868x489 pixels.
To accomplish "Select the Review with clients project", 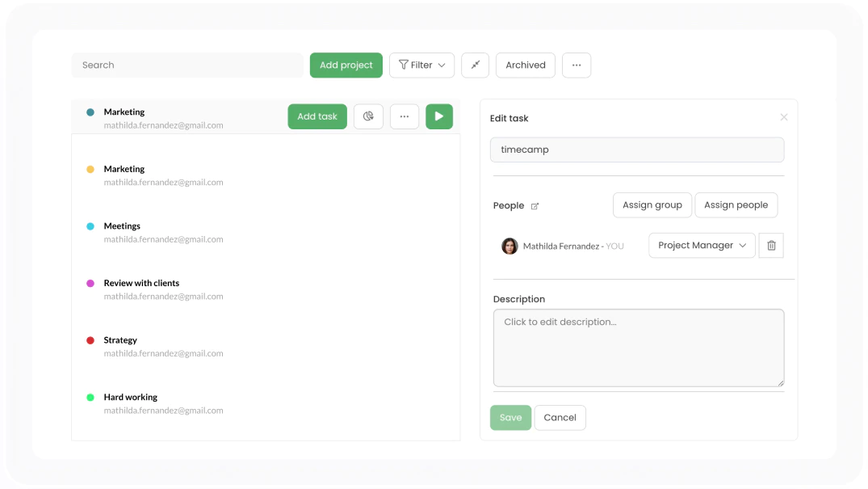I will coord(143,283).
